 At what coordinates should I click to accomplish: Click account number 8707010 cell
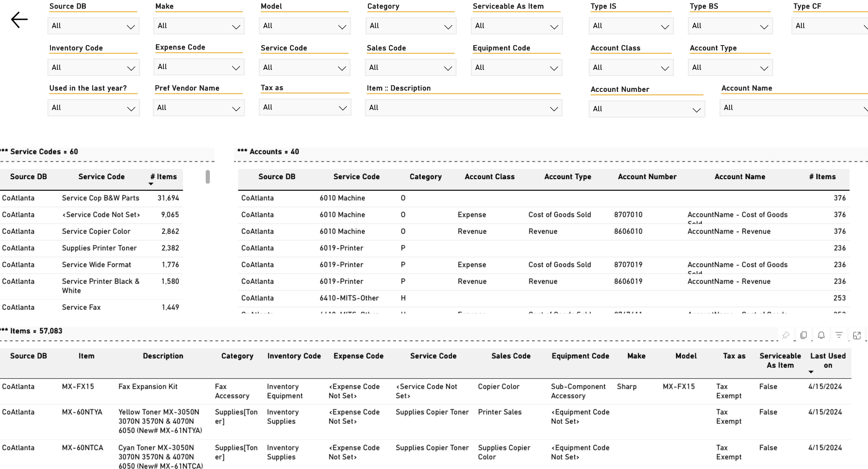[628, 215]
